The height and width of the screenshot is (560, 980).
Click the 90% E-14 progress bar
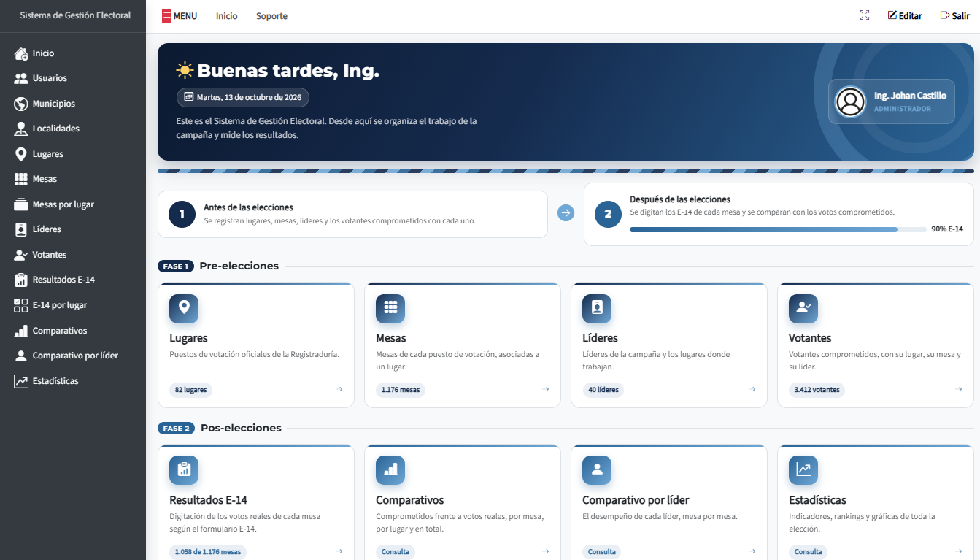point(778,229)
